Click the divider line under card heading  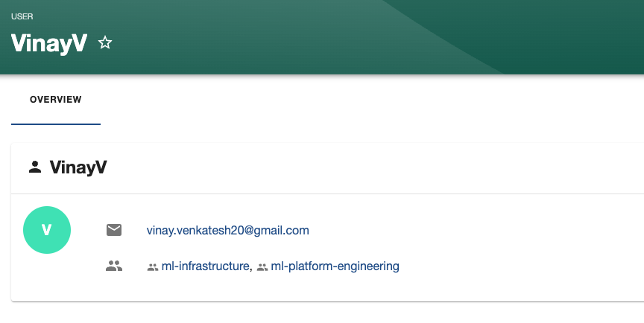[x=328, y=194]
